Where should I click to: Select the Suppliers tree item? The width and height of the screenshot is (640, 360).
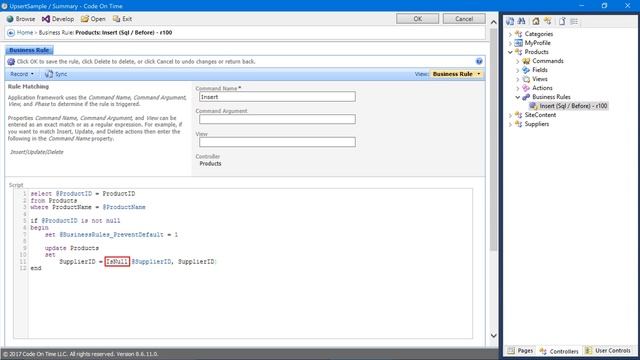[x=537, y=124]
